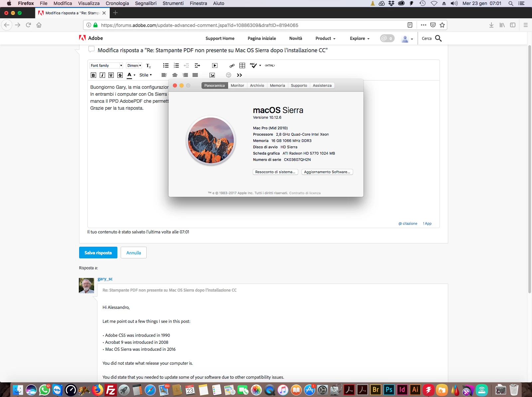Screen dimensions: 532x397
Task: Open text color dropdown arrow
Action: click(134, 75)
